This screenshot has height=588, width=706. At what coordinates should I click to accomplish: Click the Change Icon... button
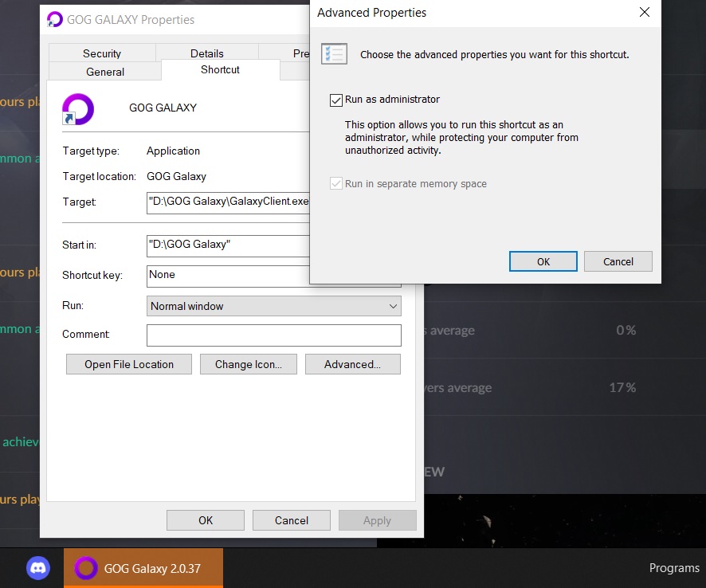coord(249,364)
